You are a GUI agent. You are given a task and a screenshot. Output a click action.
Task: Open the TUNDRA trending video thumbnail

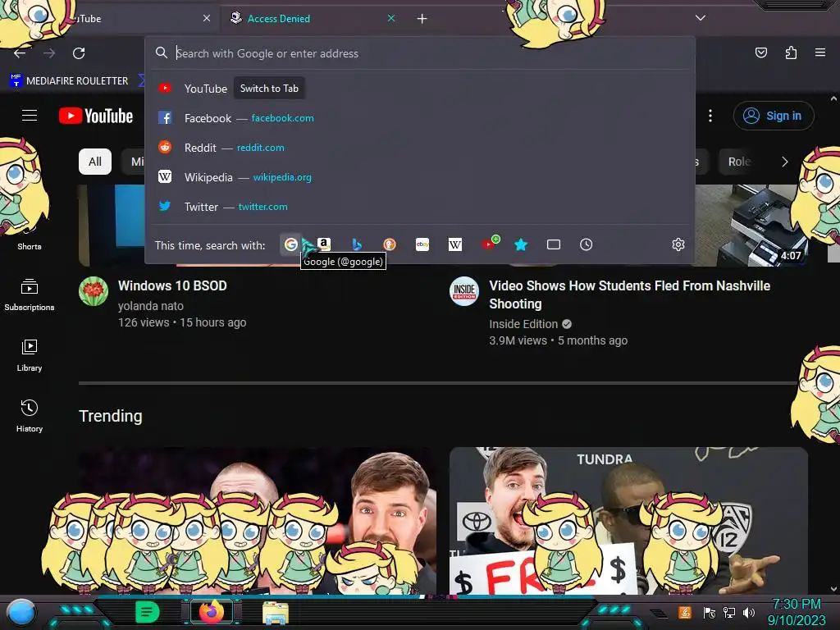tap(628, 521)
